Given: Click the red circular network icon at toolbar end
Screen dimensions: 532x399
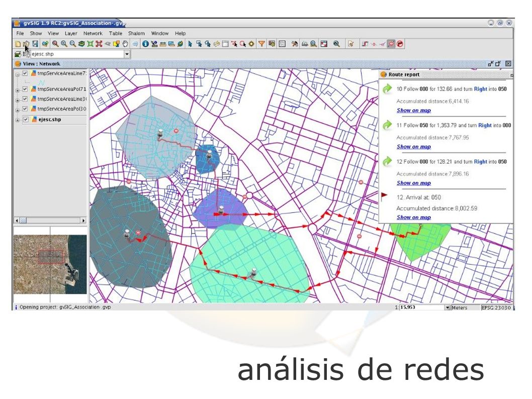Looking at the screenshot, I should point(400,44).
